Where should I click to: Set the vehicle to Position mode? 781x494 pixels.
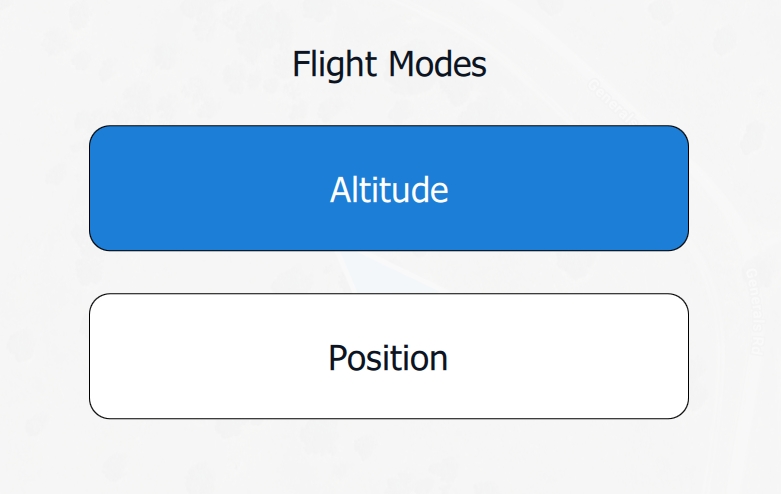click(x=389, y=356)
